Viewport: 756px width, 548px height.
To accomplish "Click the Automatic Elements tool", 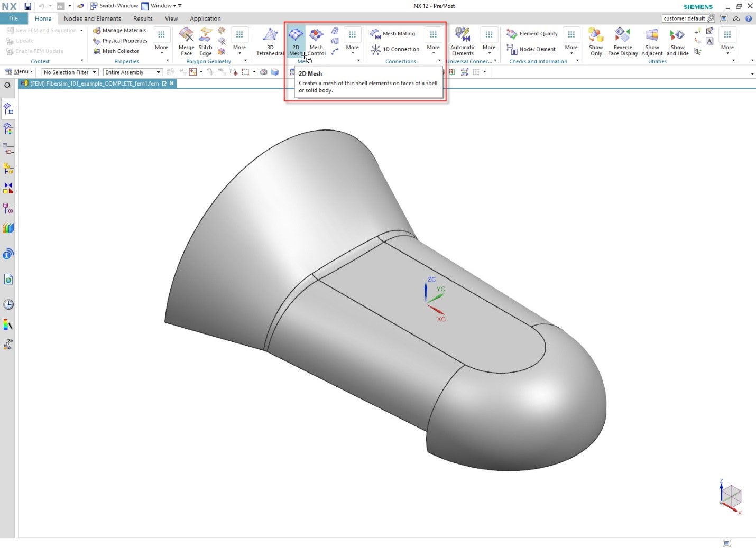I will pyautogui.click(x=463, y=41).
